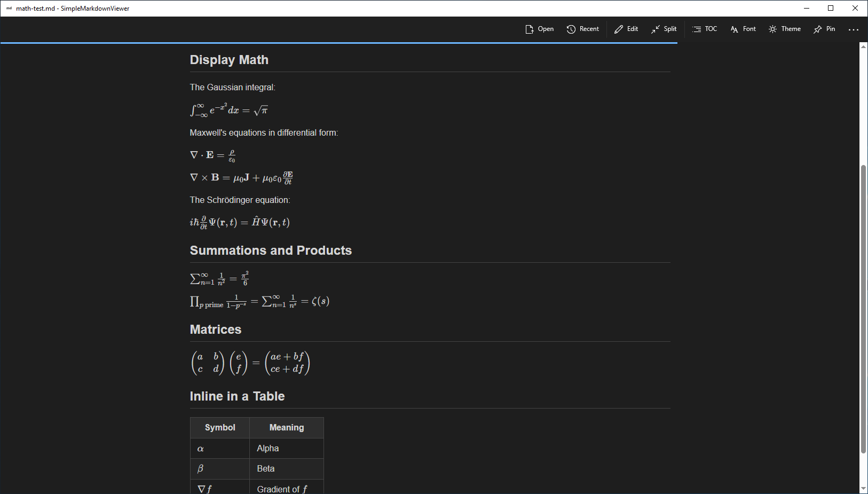Click the zeta function Euler product formula
The image size is (868, 494).
259,301
